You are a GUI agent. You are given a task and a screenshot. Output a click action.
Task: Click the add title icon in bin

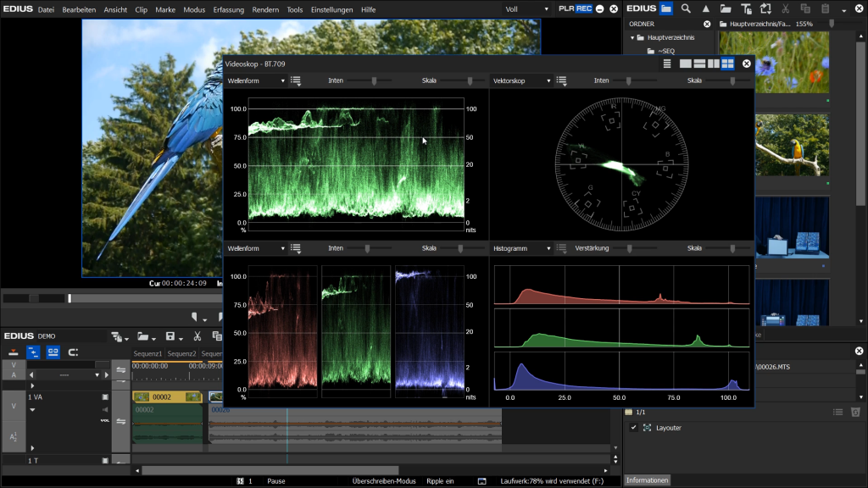pos(746,8)
